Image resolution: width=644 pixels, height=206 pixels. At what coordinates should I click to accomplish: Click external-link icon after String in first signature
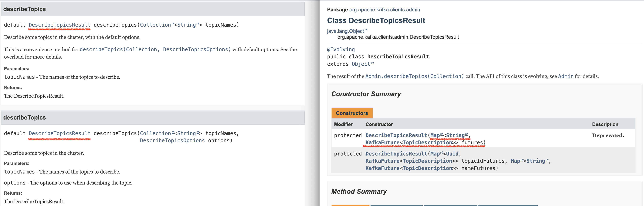(x=198, y=24)
